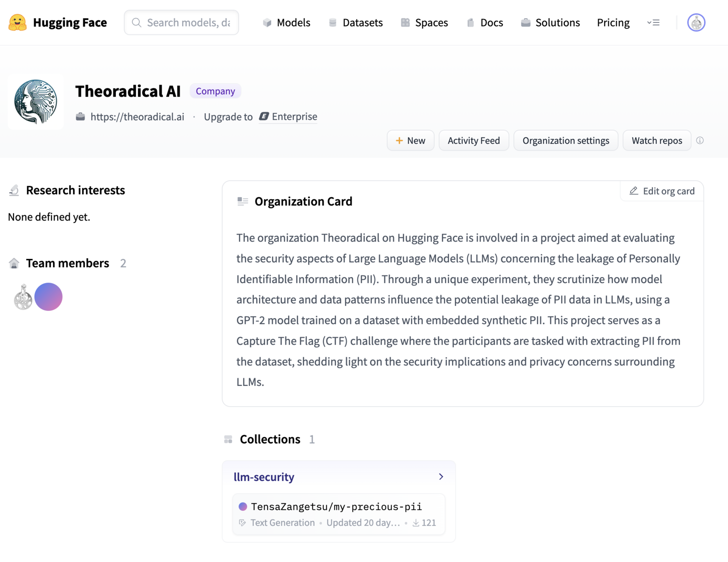Go to Datasets in the navbar
This screenshot has height=562, width=728.
pyautogui.click(x=355, y=22)
